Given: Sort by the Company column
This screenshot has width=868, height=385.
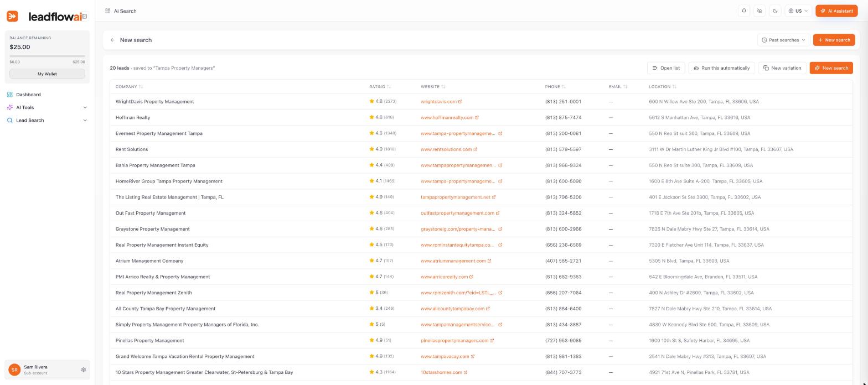Looking at the screenshot, I should [129, 87].
